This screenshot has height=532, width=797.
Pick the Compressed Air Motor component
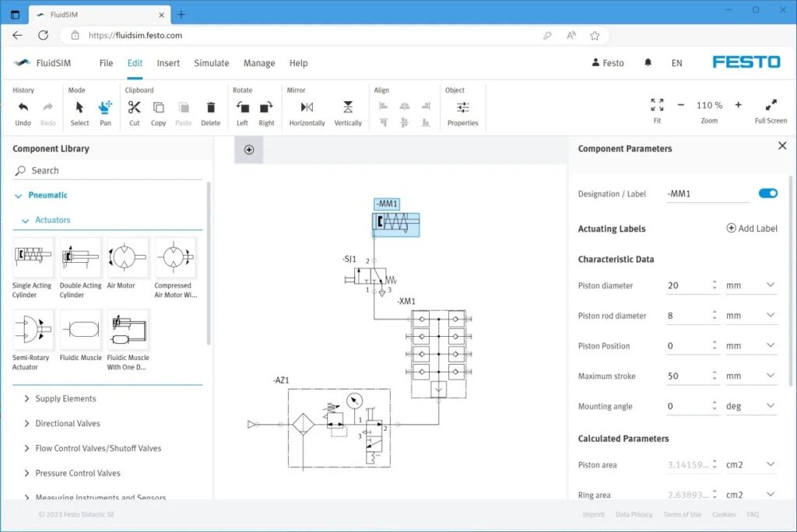point(175,257)
